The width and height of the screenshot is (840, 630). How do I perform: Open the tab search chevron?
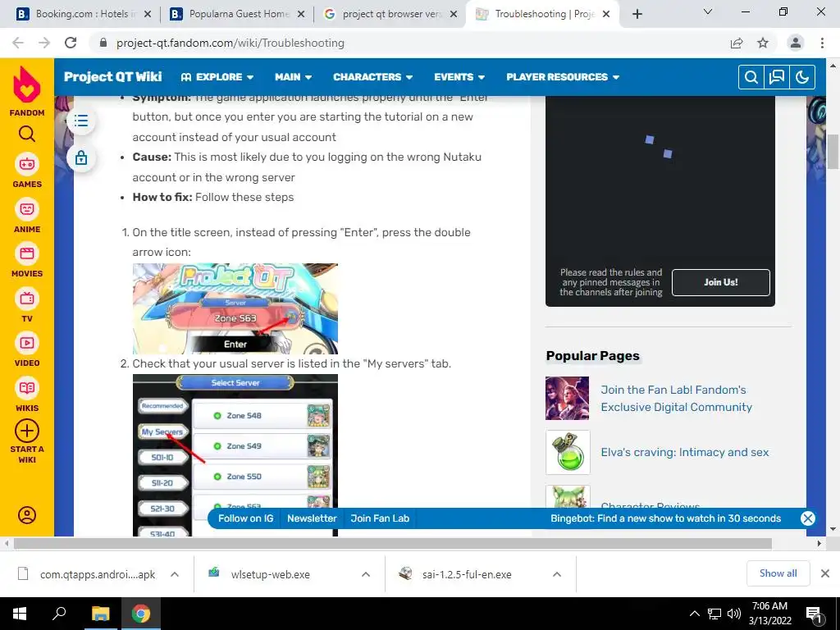pyautogui.click(x=708, y=11)
